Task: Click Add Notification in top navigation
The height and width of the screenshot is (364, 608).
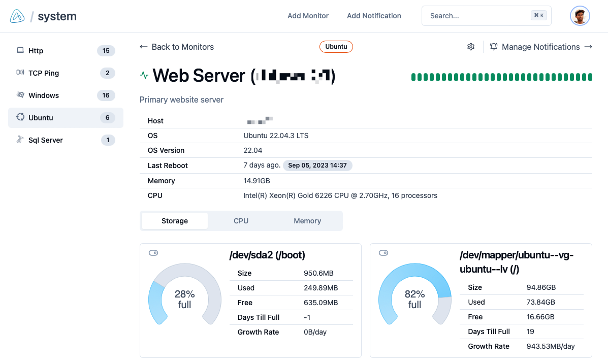Action: click(x=374, y=16)
